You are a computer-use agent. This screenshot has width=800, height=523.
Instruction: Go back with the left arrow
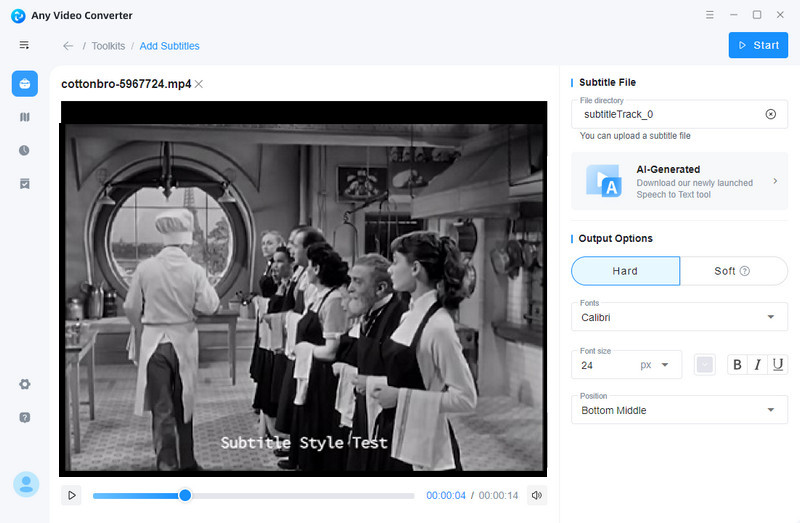click(68, 46)
